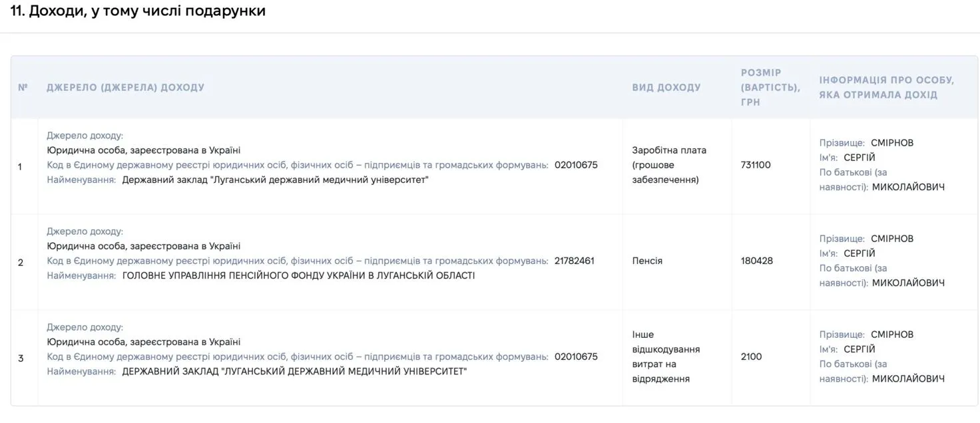Click "ГОЛОВНЕ УПРАВЛІННЯ ПЕНСІЙНОГО ФОНДУ УКРАЇНИ В ЛУГАНСЬКІЙ ОБЛАСТІ"
Viewport: 980px width, 423px height.
[x=299, y=275]
